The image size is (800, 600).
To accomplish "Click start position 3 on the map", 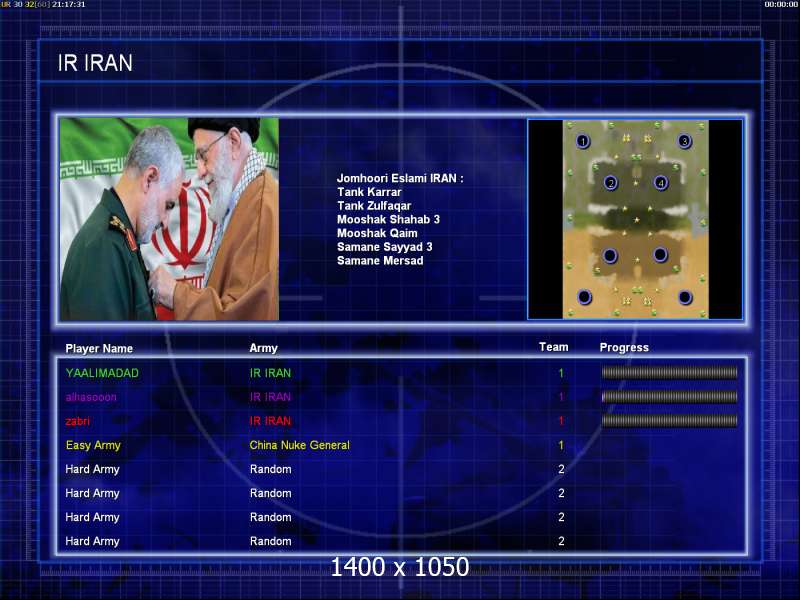I will tap(685, 141).
